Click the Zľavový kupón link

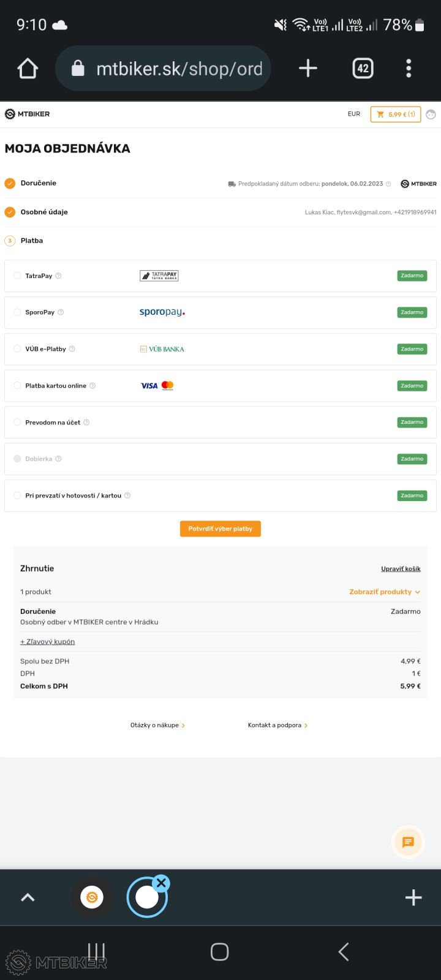48,642
